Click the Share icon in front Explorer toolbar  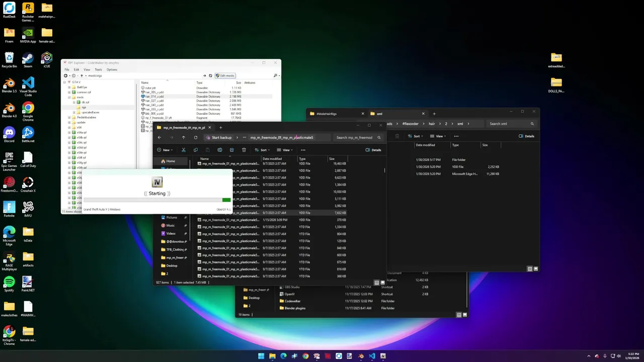tap(232, 150)
